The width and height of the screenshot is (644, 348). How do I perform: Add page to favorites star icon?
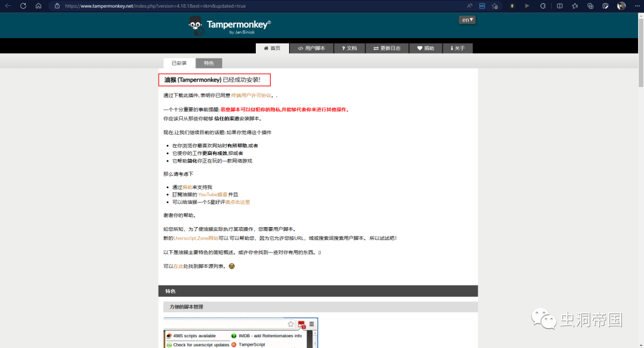tap(495, 6)
